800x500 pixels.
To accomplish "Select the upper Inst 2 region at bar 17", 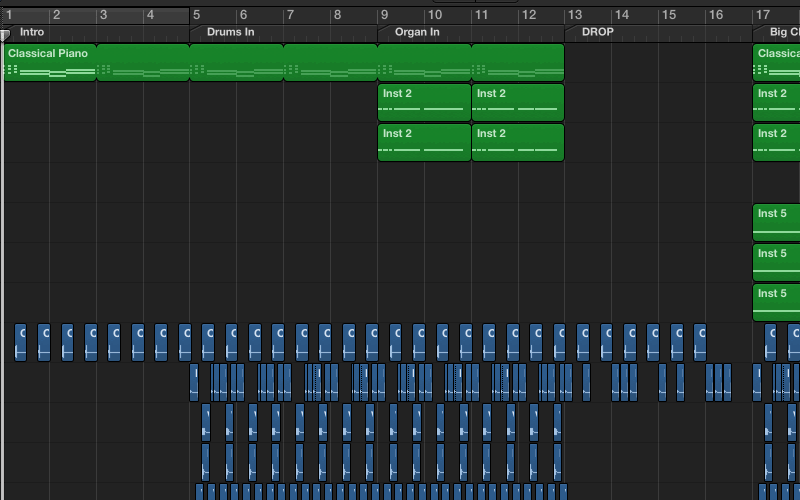I will coord(777,103).
